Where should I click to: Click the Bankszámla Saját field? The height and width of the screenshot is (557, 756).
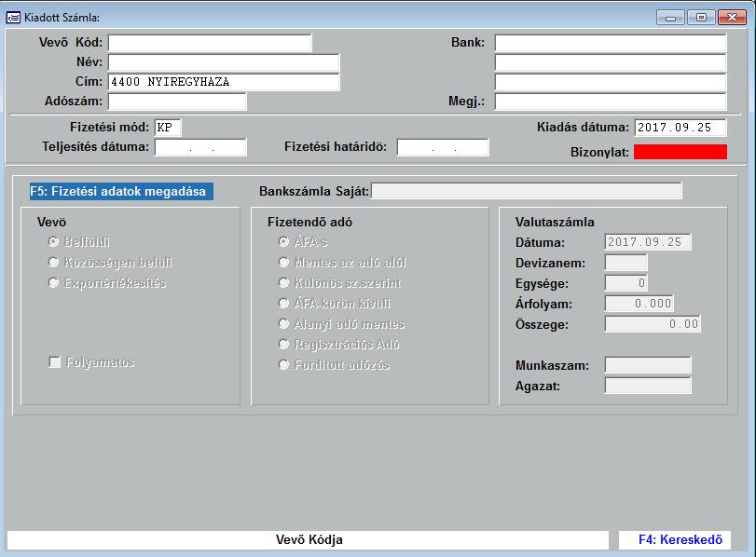click(527, 191)
